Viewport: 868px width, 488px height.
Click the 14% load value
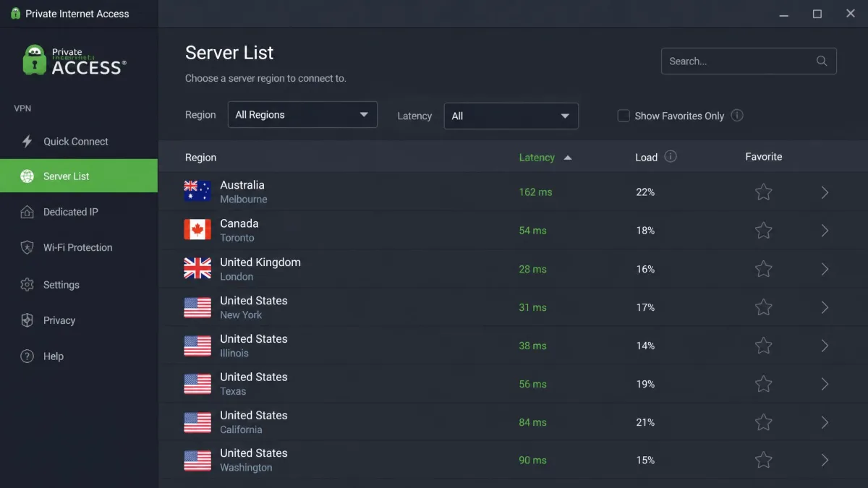pos(645,346)
